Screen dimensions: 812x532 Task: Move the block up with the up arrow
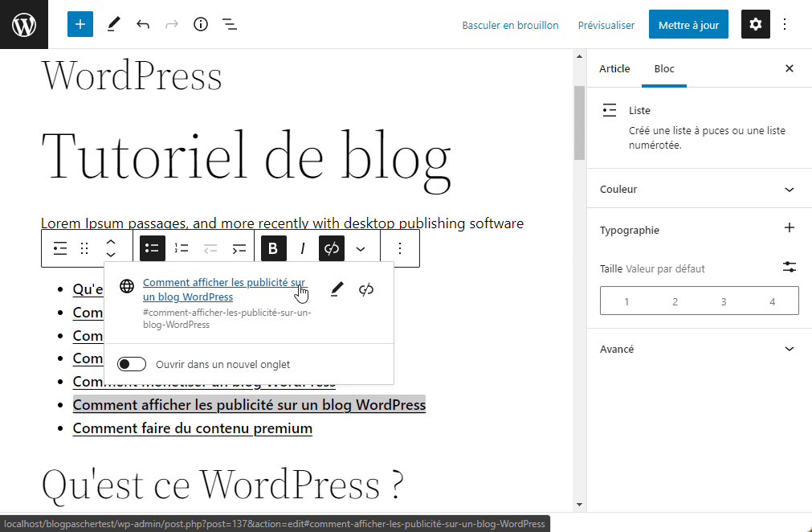[110, 243]
